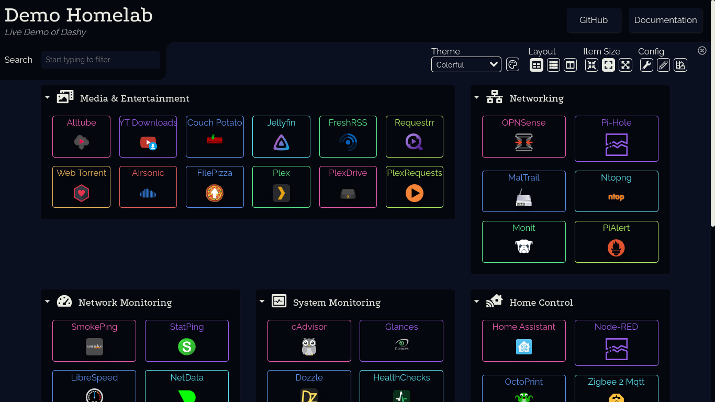Switch layout to auto grid view

[536, 65]
